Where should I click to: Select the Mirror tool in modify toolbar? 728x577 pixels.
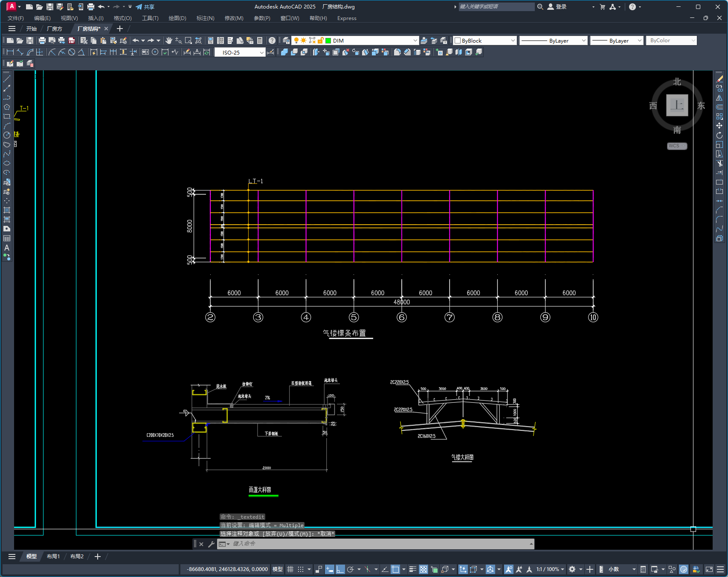coord(719,98)
